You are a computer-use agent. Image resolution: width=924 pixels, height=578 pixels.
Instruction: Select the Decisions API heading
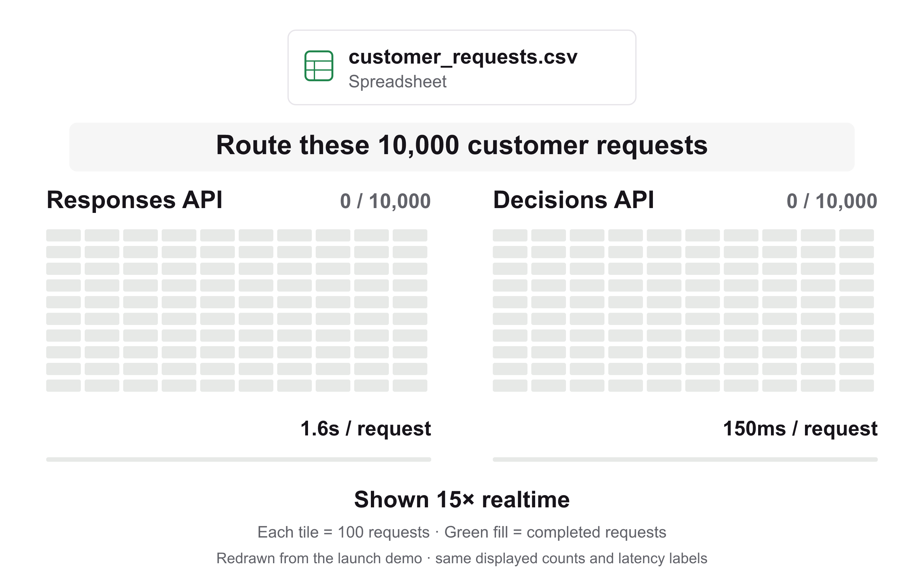pyautogui.click(x=574, y=200)
